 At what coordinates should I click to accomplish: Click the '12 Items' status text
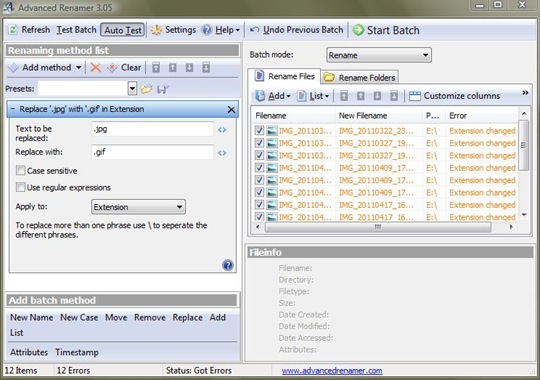click(x=21, y=371)
